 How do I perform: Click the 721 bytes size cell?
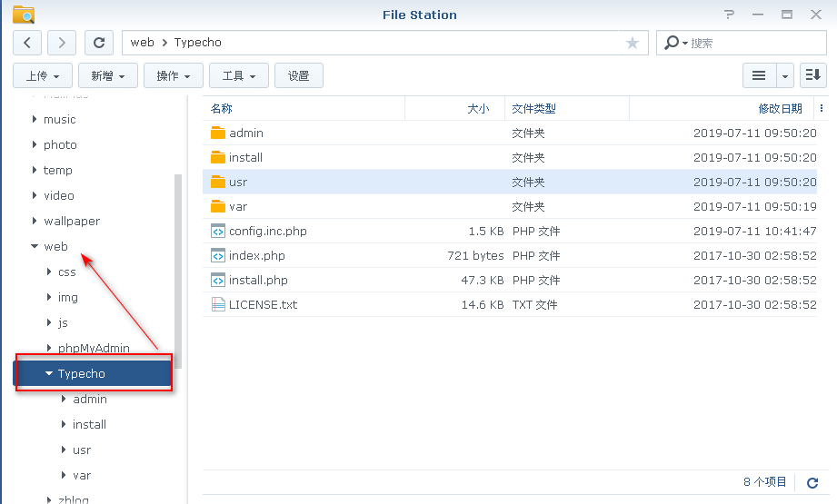click(x=475, y=255)
